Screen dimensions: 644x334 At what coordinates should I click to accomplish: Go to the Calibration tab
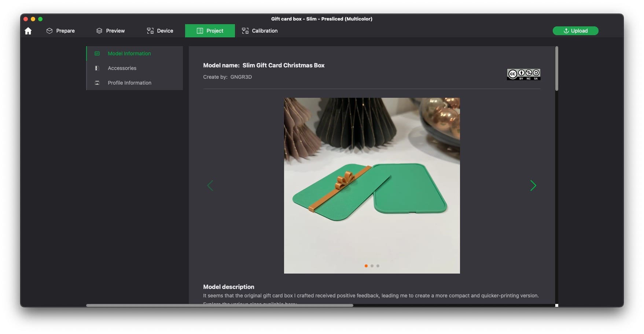point(260,31)
